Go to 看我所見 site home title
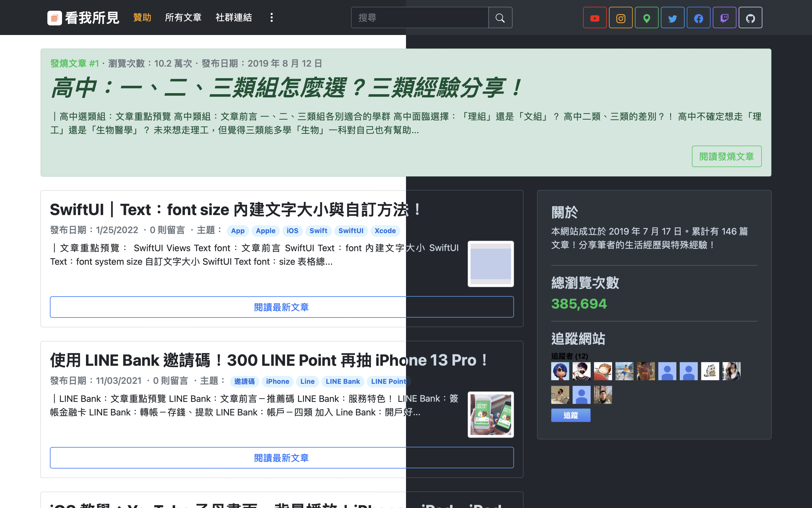Viewport: 812px width, 508px height. [x=92, y=18]
